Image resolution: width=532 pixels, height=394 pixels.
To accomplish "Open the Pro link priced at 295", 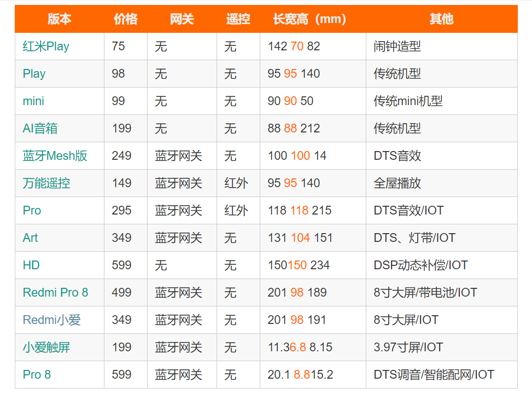I will (x=32, y=210).
